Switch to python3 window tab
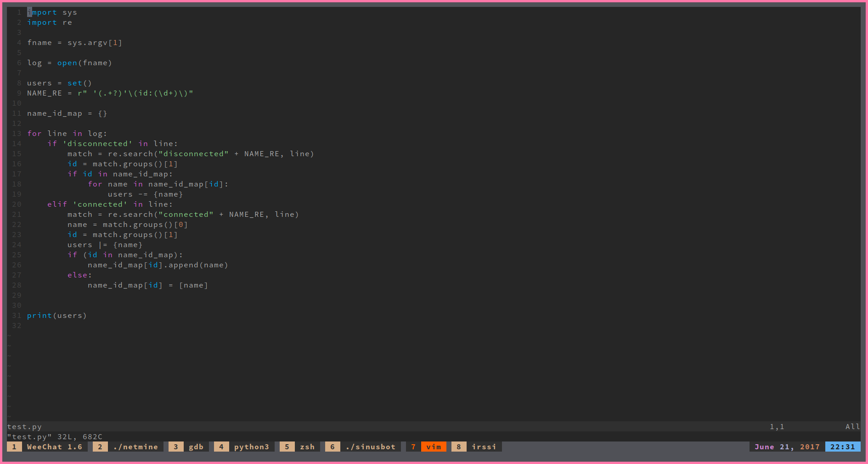The width and height of the screenshot is (868, 464). pyautogui.click(x=251, y=447)
